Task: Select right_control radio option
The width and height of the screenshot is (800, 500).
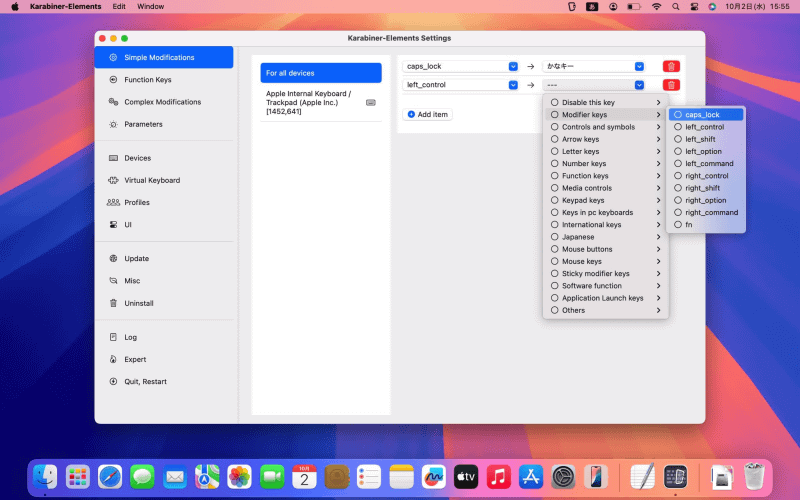Action: coord(706,176)
